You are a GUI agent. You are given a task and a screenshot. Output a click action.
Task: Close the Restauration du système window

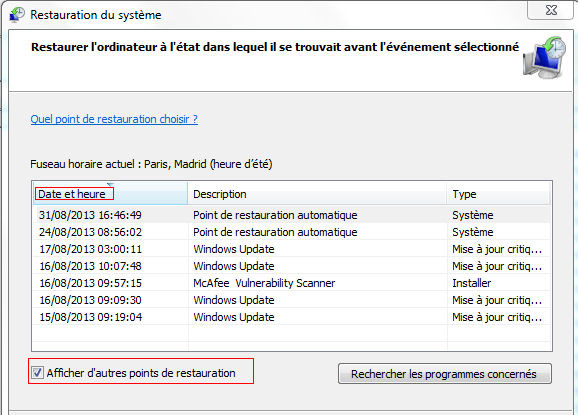click(x=551, y=10)
